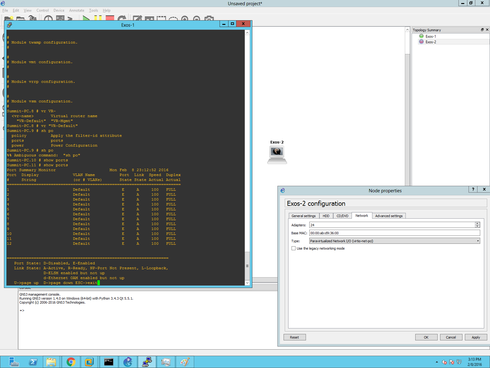Click the show interface labels icon
Image resolution: width=490 pixels, height=368 pixels.
coord(60,19)
